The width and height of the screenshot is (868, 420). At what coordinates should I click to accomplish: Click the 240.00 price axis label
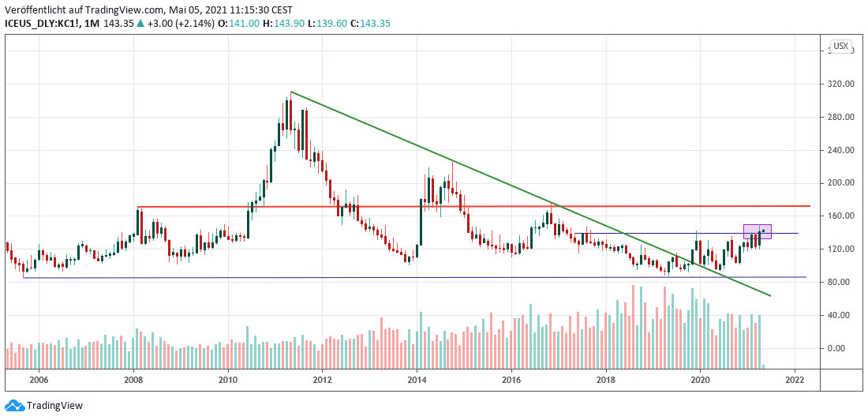(841, 150)
